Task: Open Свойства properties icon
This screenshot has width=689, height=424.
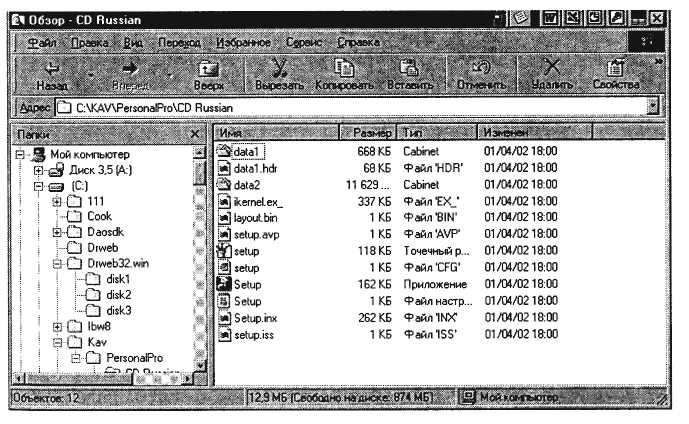Action: click(x=616, y=75)
